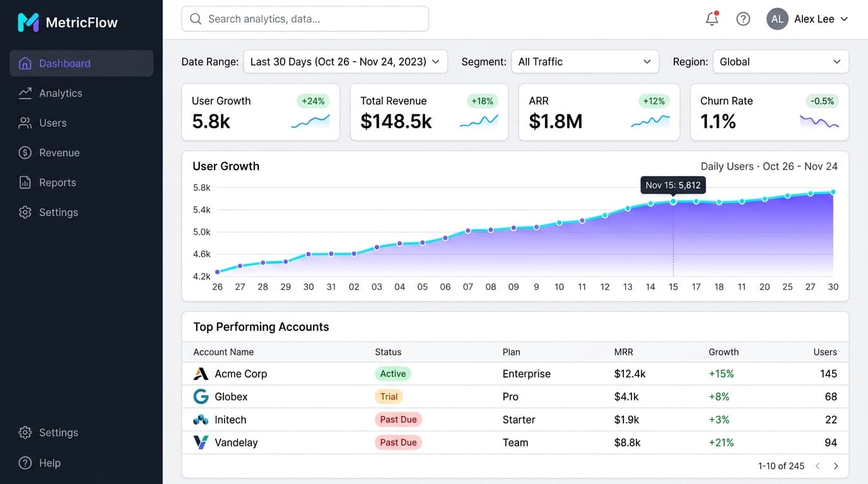Click the ARR card sparkline

(x=650, y=121)
